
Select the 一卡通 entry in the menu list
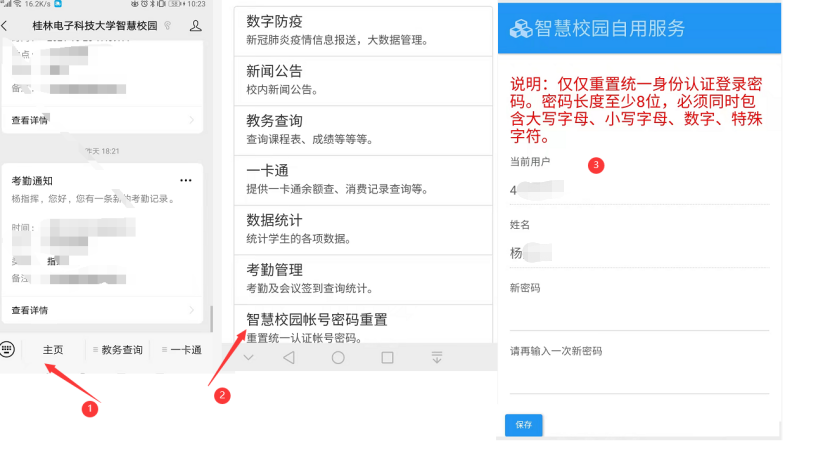coord(363,180)
